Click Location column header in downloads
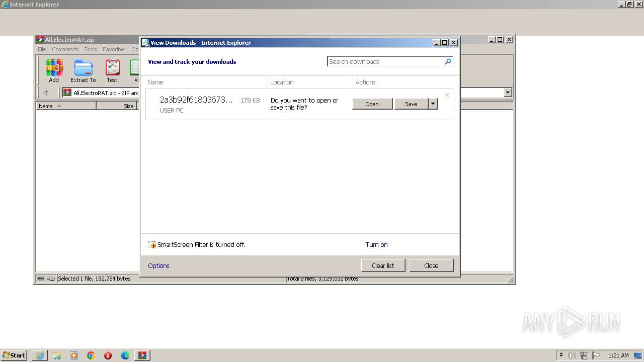This screenshot has height=362, width=644. 310,82
